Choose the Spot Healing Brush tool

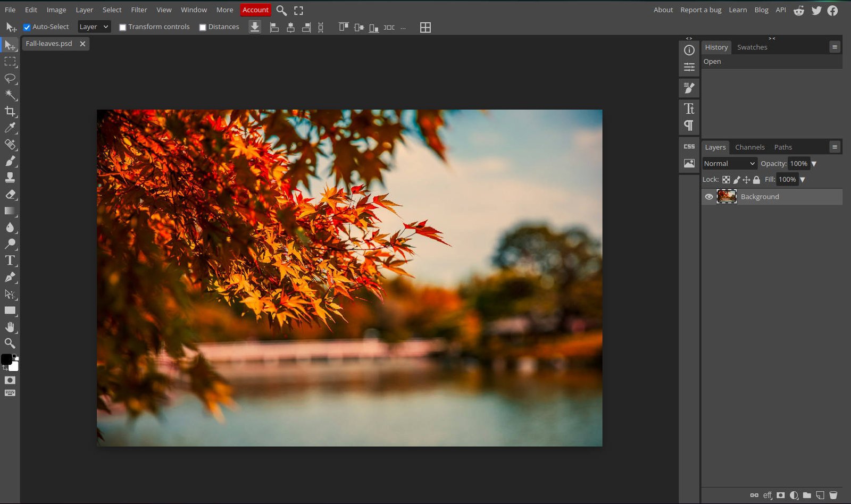(x=10, y=145)
